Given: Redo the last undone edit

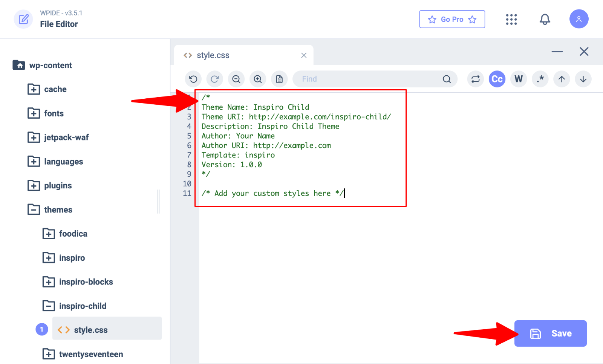Looking at the screenshot, I should pos(215,79).
